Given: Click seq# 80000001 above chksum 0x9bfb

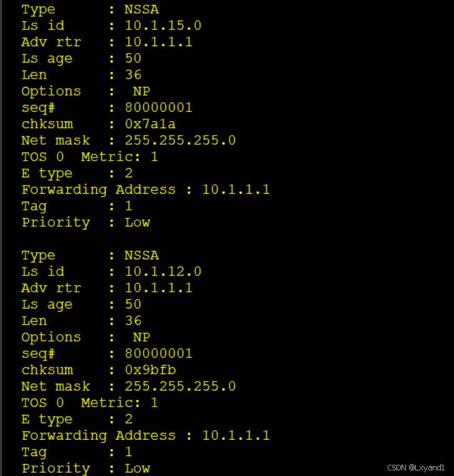Looking at the screenshot, I should click(158, 354).
